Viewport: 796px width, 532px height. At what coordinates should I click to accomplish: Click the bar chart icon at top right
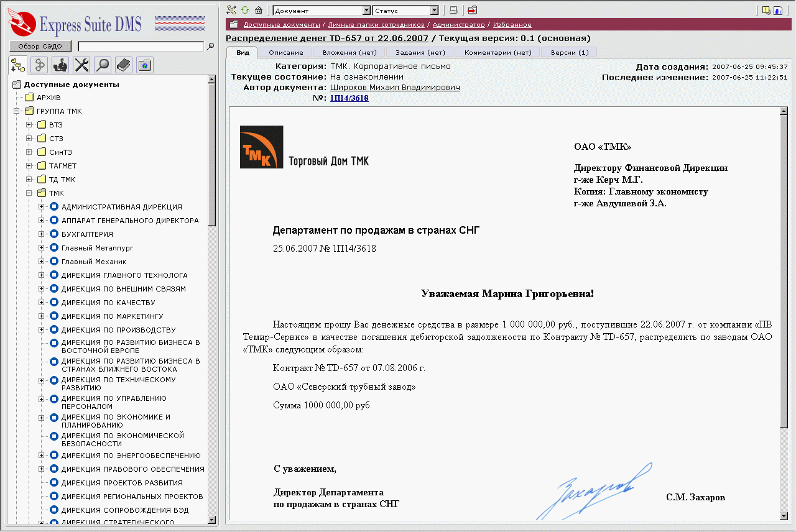(x=777, y=10)
